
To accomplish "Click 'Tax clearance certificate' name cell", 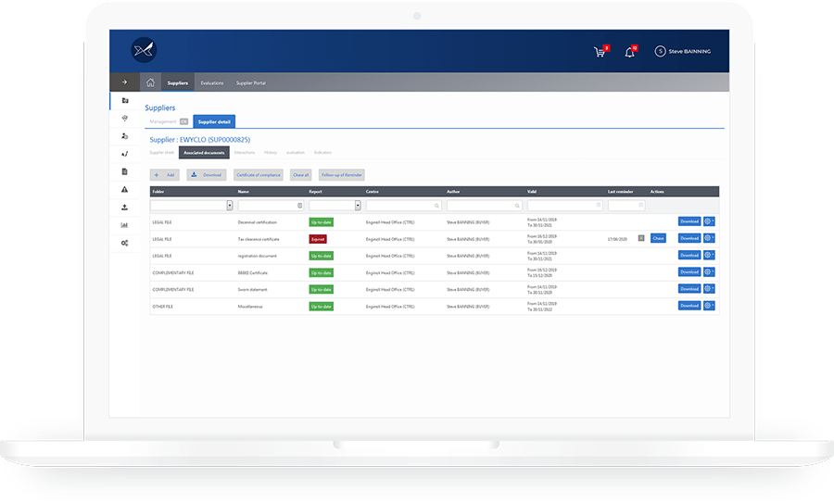I will 259,239.
